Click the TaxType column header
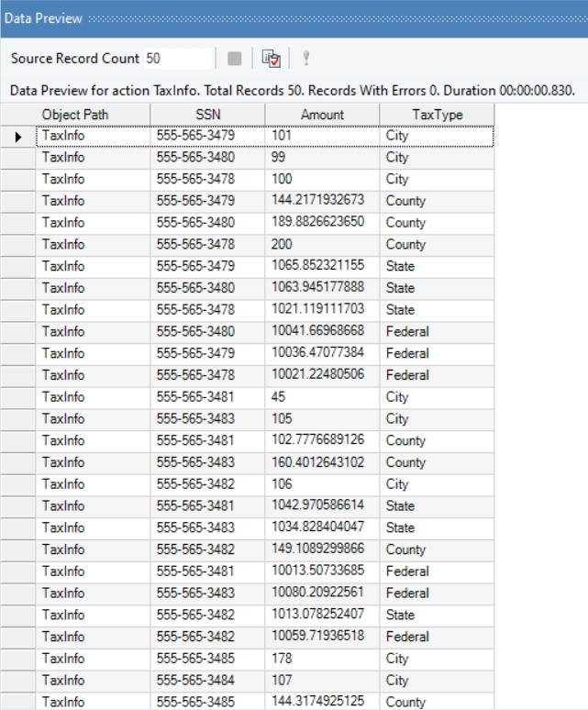Image resolution: width=588 pixels, height=710 pixels. pos(437,115)
